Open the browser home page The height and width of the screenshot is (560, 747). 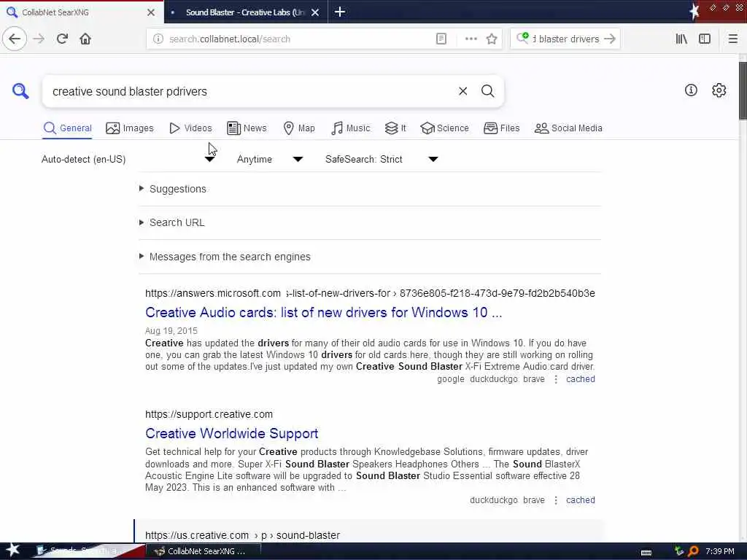pyautogui.click(x=85, y=39)
